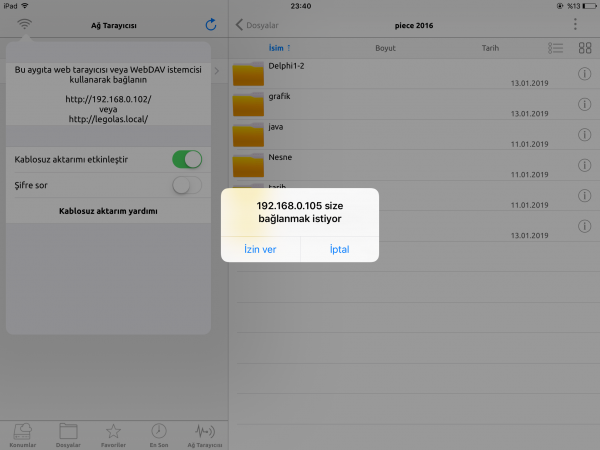600x450 pixels.
Task: Switch to the En Son tab
Action: (x=158, y=434)
